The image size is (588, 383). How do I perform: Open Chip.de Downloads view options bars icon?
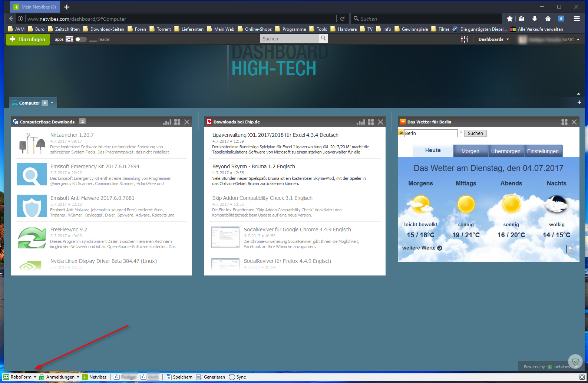pos(361,122)
